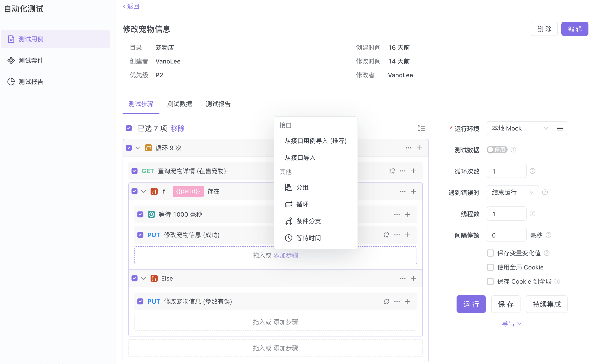This screenshot has height=364, width=592.
Task: Choose 条件分支 from the popup menu
Action: point(316,221)
